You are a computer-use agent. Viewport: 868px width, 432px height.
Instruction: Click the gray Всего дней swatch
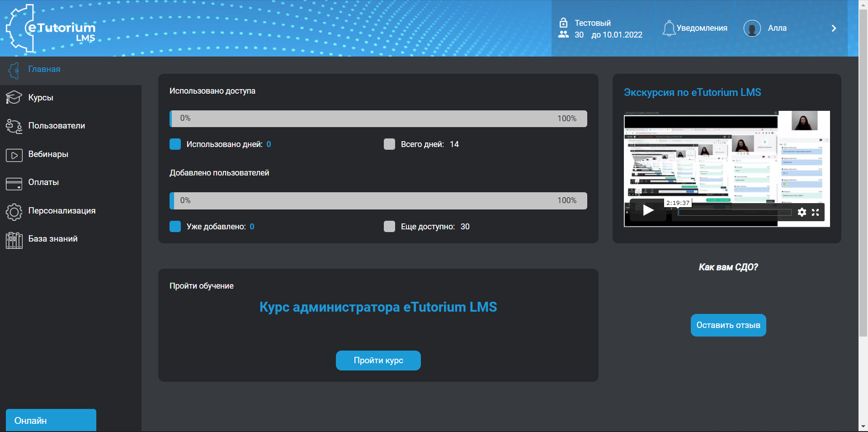coord(389,144)
